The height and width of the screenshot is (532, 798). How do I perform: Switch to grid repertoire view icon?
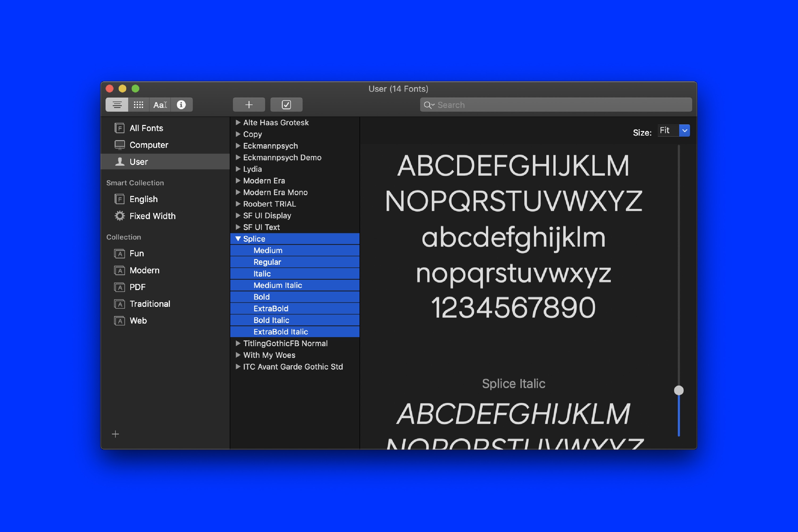point(139,105)
